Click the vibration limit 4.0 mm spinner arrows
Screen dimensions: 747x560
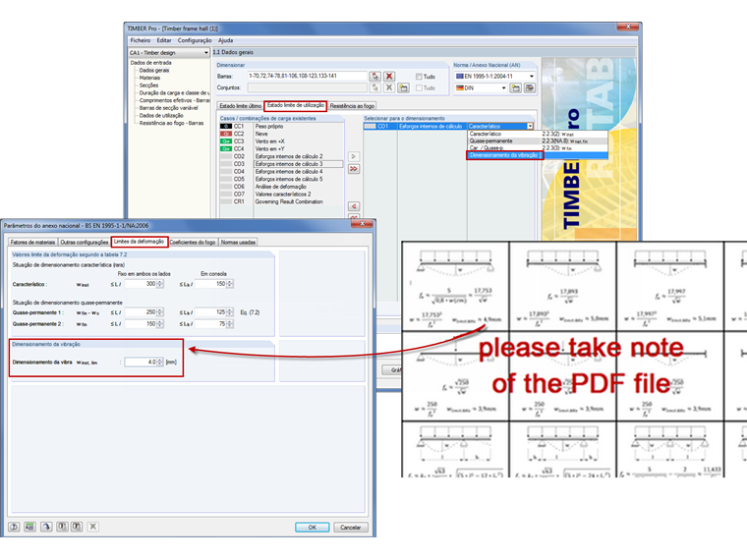(160, 363)
